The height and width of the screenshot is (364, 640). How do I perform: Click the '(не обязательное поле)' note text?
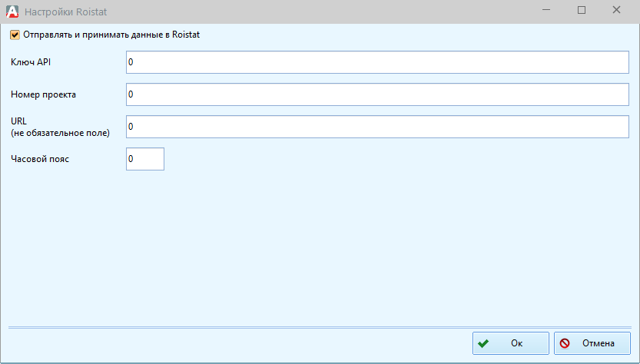point(61,133)
